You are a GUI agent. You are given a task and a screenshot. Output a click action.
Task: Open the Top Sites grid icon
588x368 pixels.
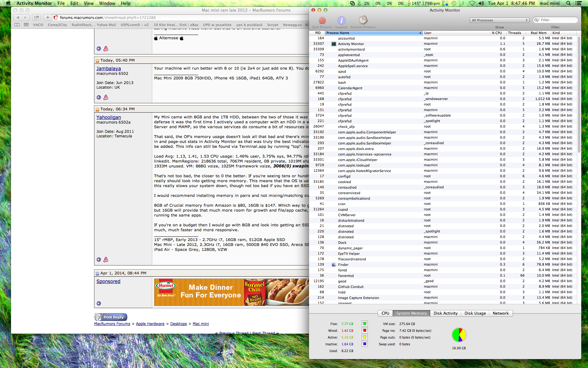[26, 25]
